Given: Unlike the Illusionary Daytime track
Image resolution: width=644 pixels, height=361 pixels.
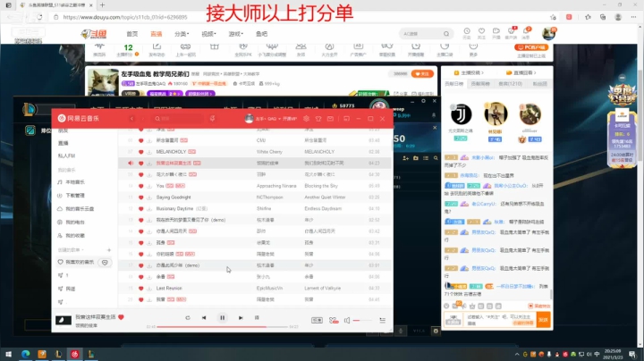Looking at the screenshot, I should (141, 209).
